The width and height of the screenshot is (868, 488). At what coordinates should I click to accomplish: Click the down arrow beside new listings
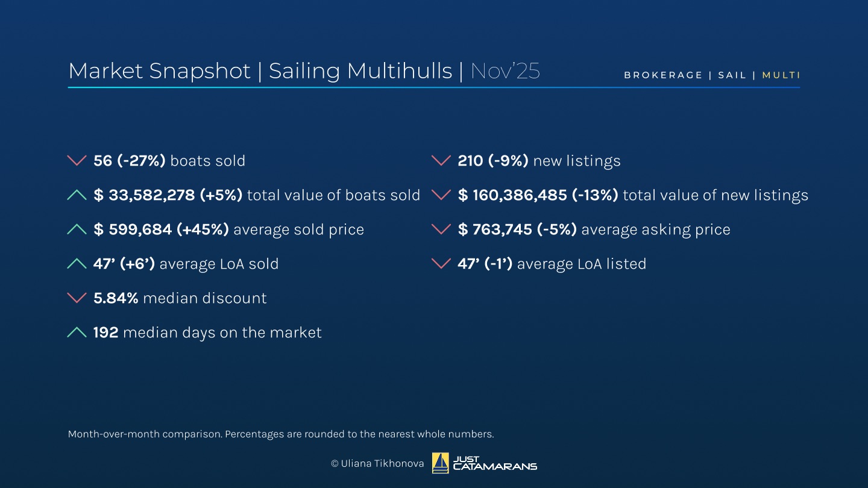(441, 161)
